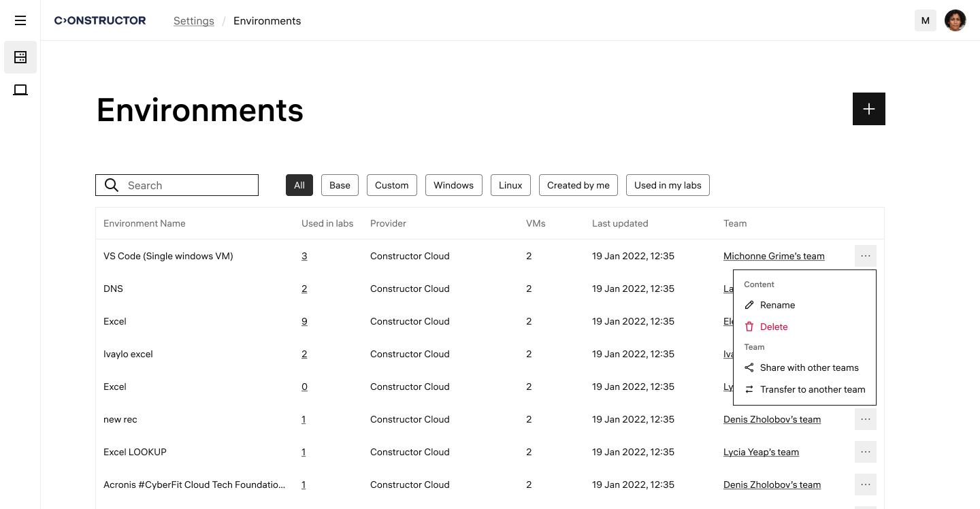Click the Constructor logo
This screenshot has height=509, width=980.
tap(100, 20)
